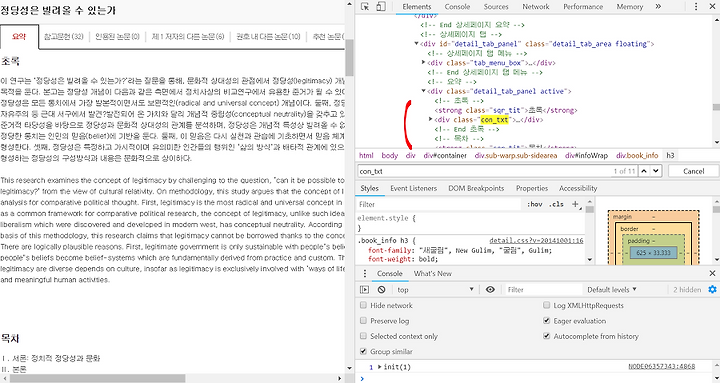
Task: Open the Memory tab
Action: click(x=630, y=6)
